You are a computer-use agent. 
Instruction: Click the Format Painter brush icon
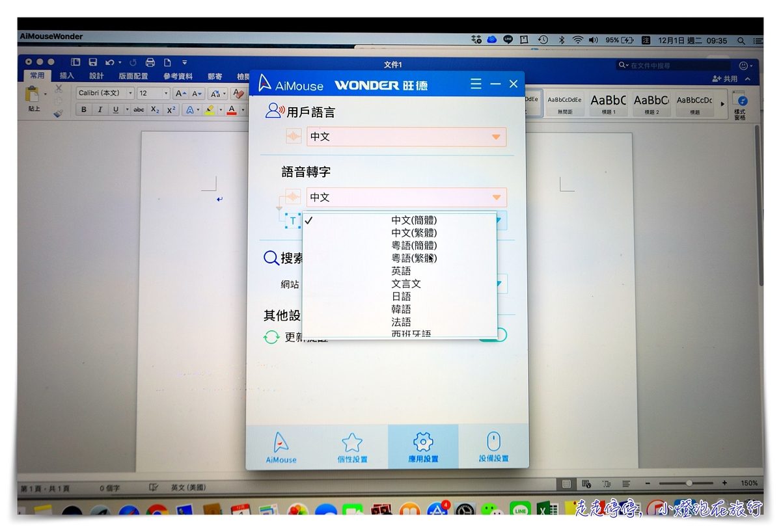coord(59,113)
